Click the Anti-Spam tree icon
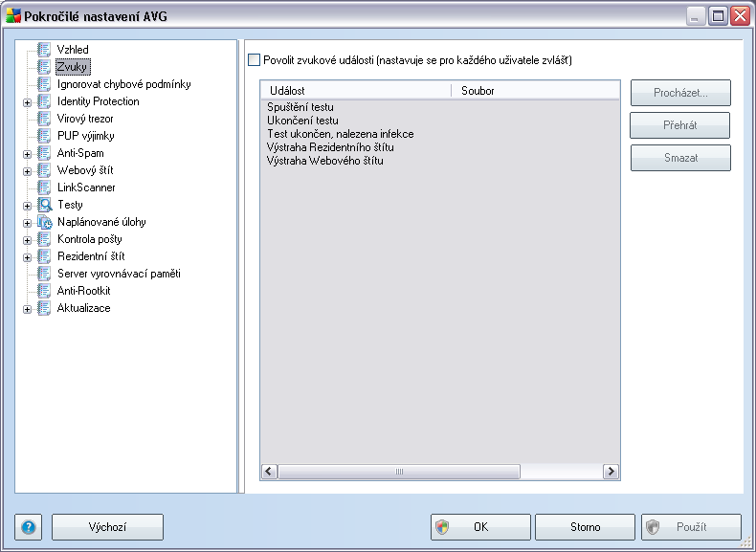756x552 pixels. click(x=44, y=153)
